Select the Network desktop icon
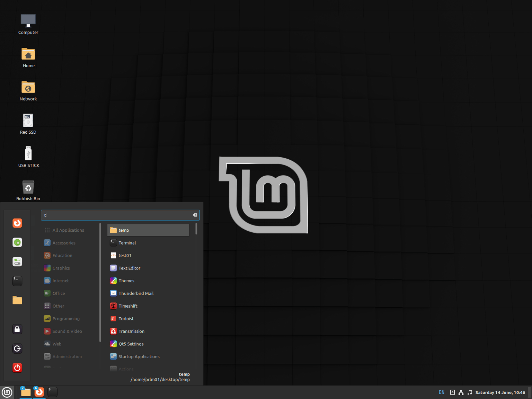This screenshot has width=532, height=399. (x=28, y=91)
